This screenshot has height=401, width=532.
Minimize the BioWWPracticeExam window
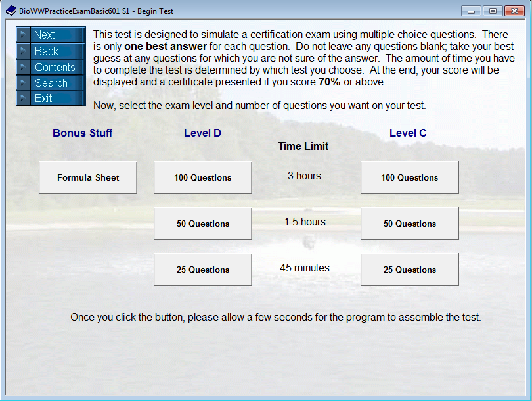pos(470,11)
